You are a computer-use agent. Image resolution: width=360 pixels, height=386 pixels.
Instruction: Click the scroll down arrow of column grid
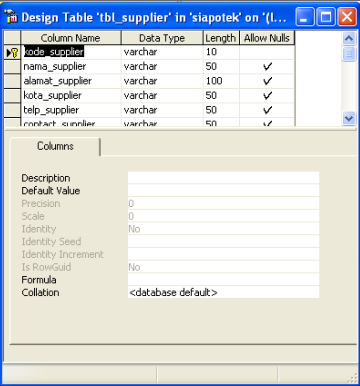pos(349,118)
